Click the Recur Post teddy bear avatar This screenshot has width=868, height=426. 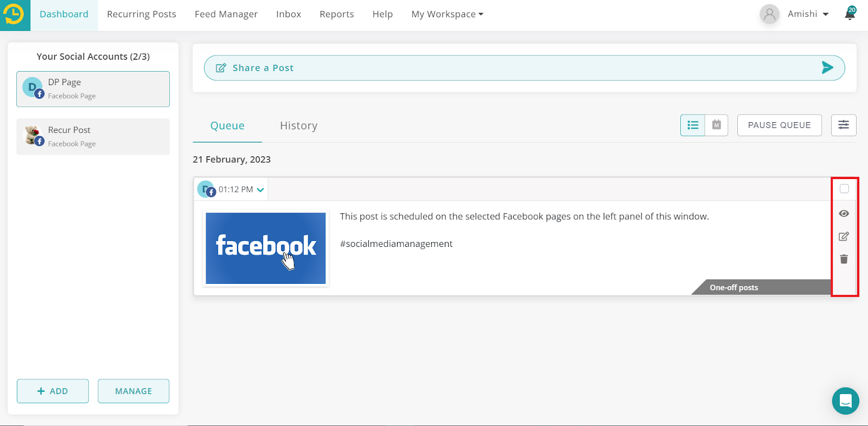(34, 135)
